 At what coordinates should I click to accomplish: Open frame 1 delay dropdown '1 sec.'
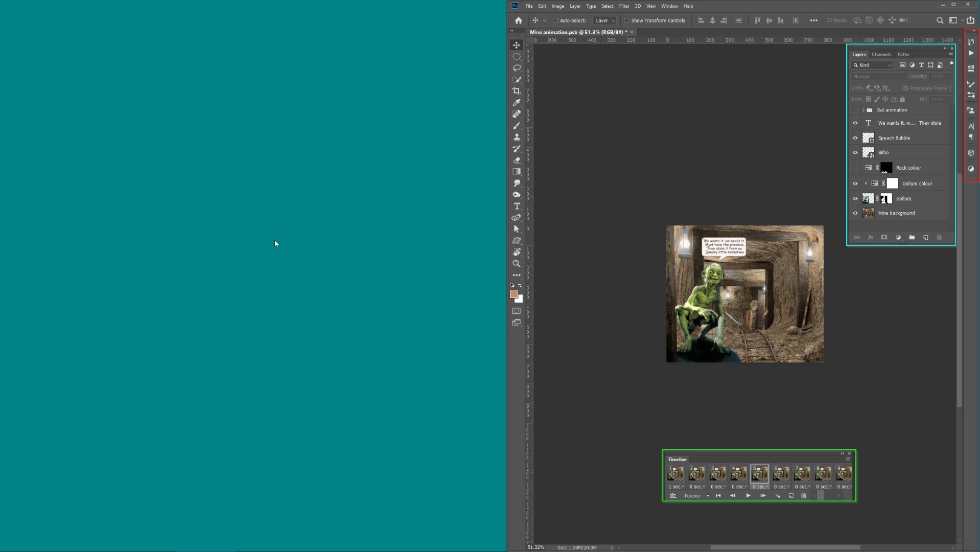676,487
